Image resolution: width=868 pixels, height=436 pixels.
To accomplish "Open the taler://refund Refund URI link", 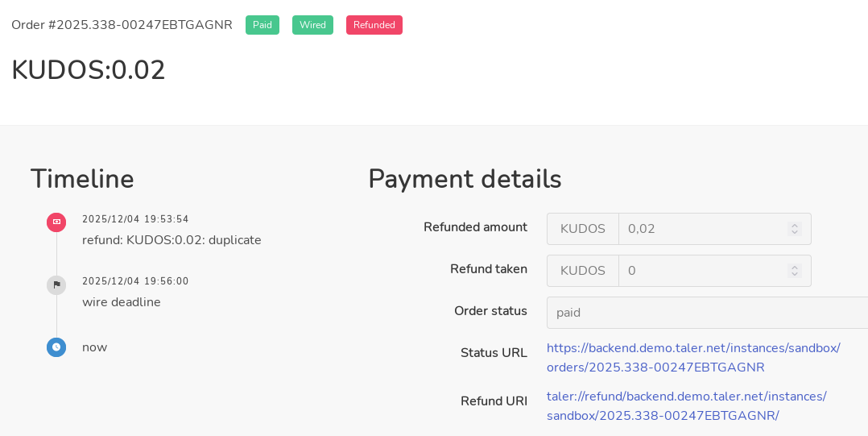I will tap(686, 406).
